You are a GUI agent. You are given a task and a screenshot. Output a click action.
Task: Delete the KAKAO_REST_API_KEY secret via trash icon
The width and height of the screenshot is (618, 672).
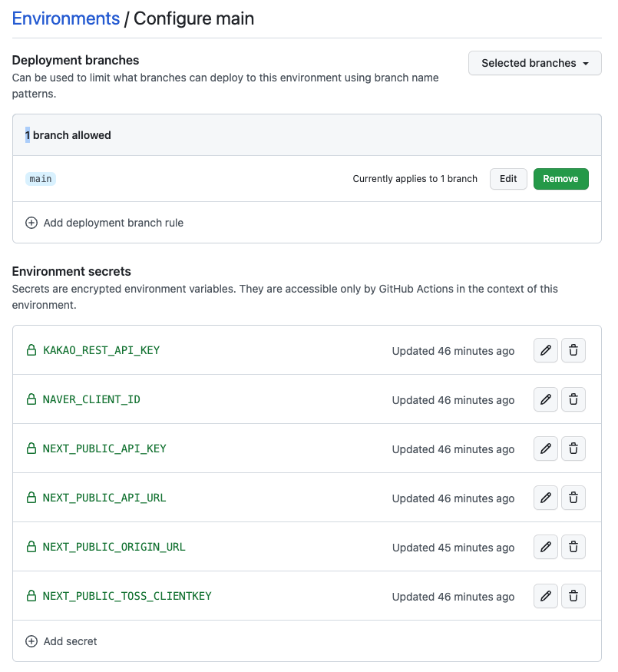tap(573, 350)
